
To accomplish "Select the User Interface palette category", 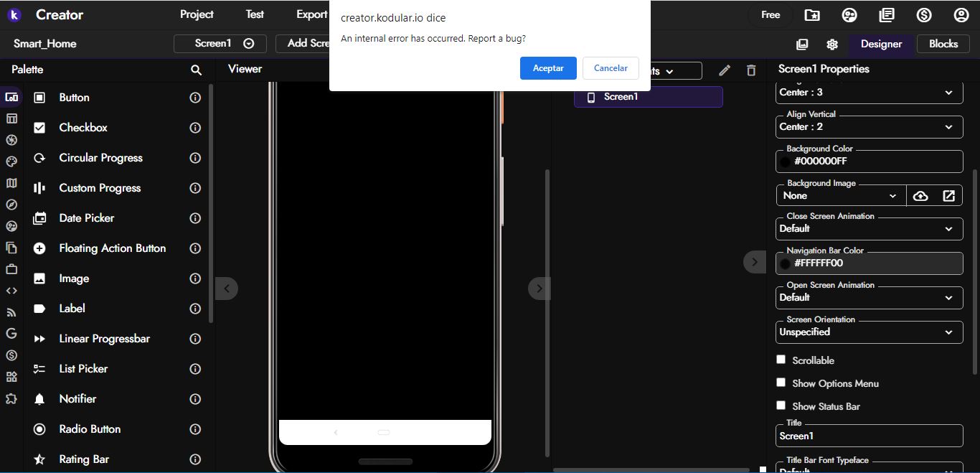I will 11,98.
